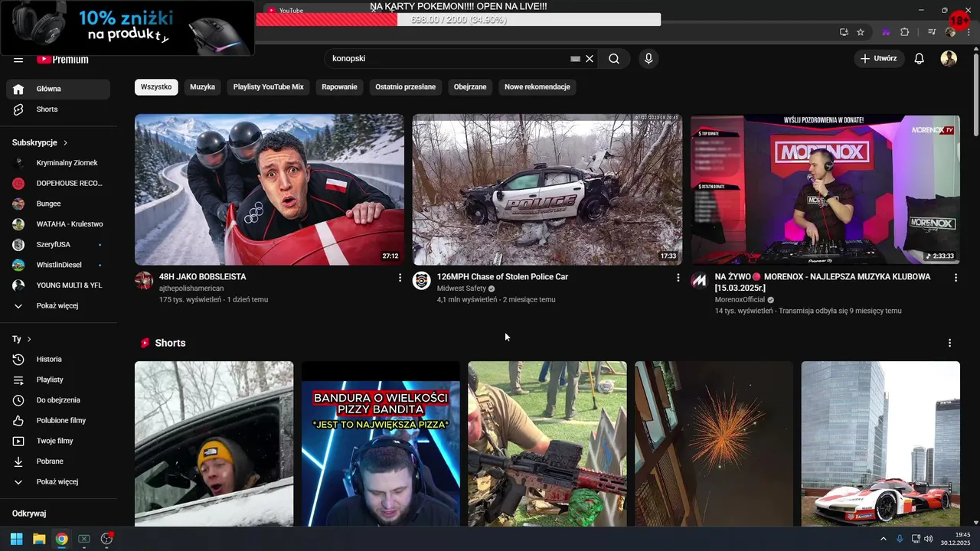Click the YouTube Premium logo
The height and width of the screenshot is (551, 980).
63,59
